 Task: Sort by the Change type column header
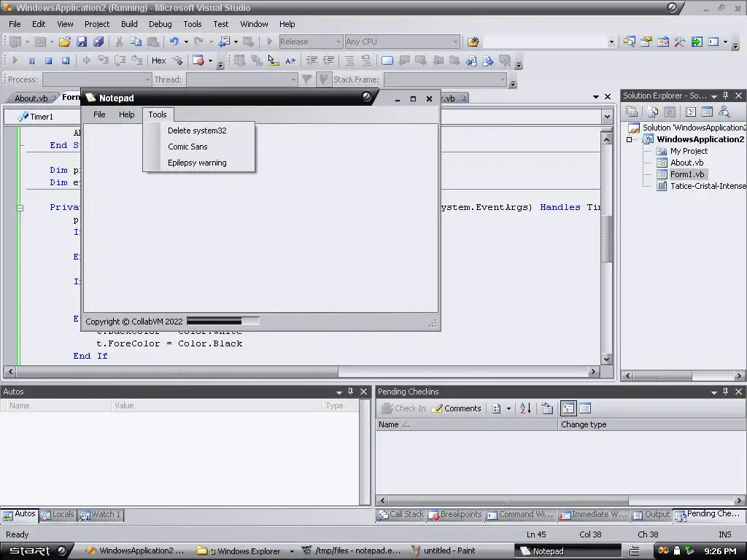(651, 424)
